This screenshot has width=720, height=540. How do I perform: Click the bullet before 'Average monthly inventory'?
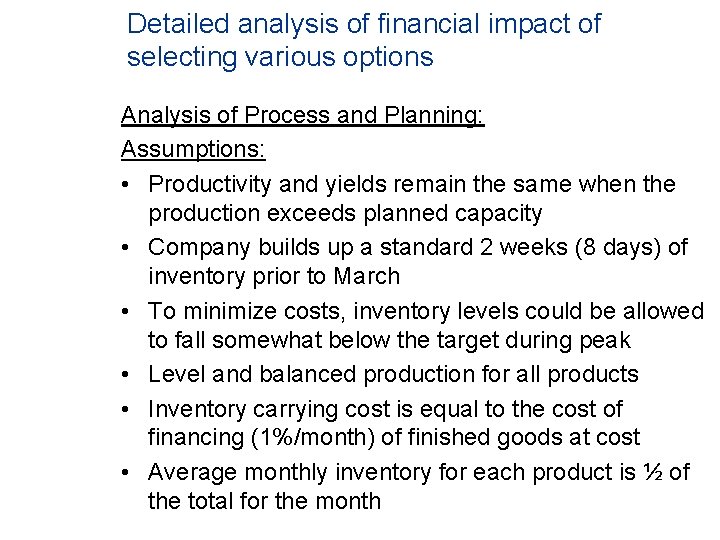pos(125,472)
